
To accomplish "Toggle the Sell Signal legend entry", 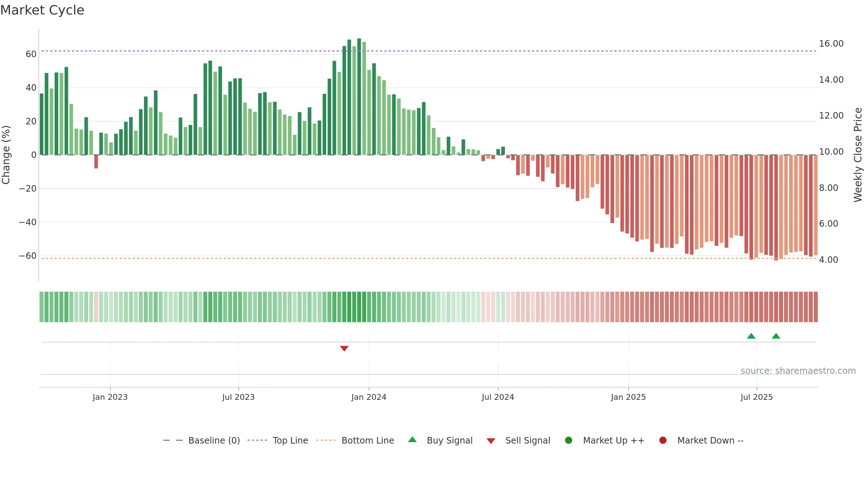I will tap(518, 440).
